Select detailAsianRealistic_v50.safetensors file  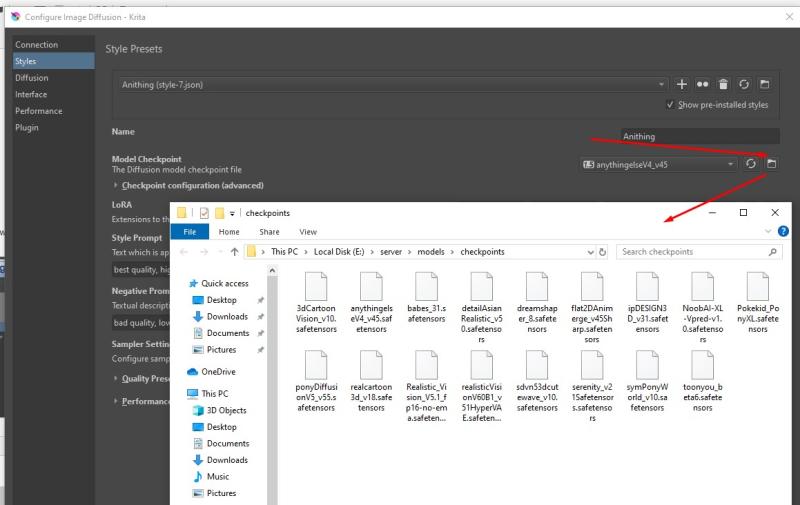pos(482,307)
